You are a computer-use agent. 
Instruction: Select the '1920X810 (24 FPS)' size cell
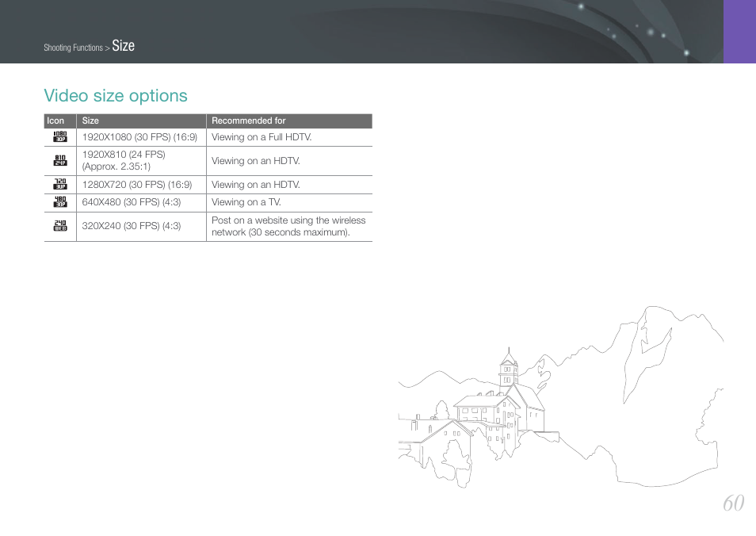141,161
